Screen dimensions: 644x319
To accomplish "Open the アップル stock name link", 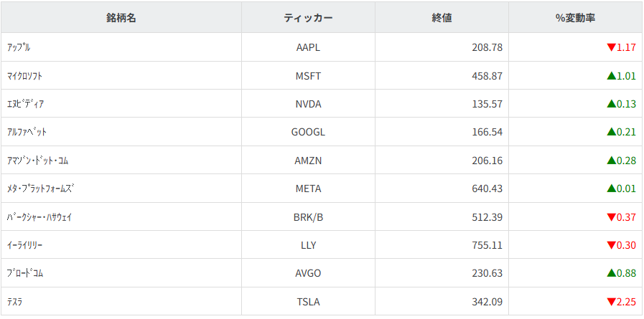I will [x=19, y=47].
